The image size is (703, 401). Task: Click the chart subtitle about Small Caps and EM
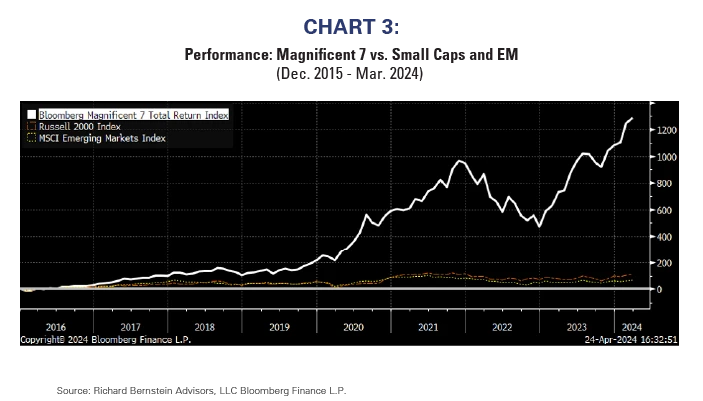coord(351,54)
